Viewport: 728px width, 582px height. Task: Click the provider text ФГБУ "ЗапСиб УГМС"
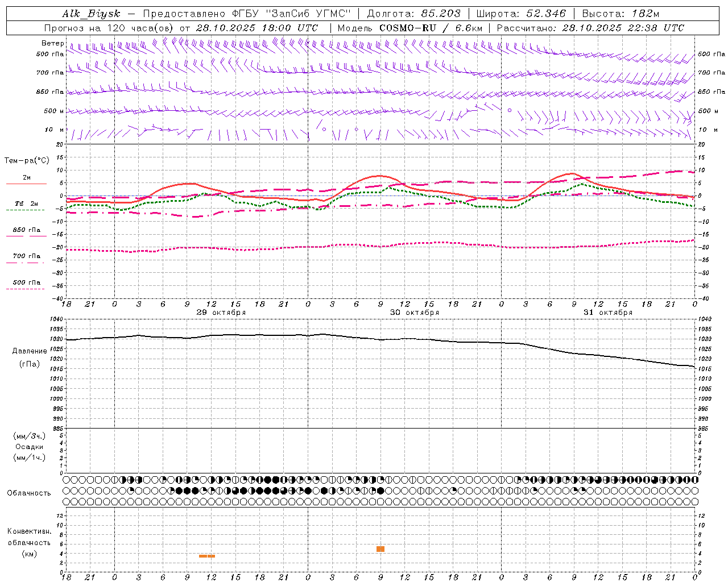pyautogui.click(x=292, y=14)
